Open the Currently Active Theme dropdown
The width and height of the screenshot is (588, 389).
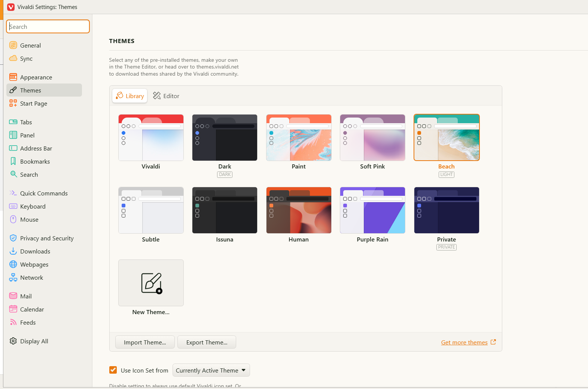[x=211, y=370]
